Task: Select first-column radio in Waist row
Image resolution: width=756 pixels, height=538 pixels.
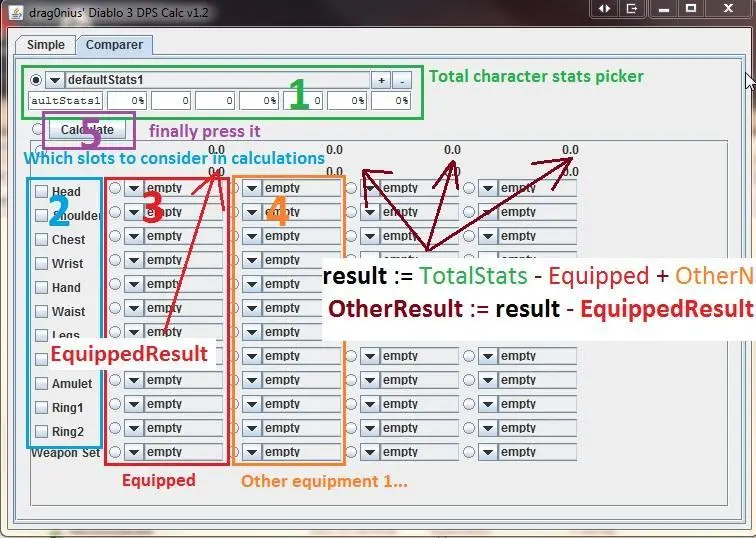Action: click(115, 308)
